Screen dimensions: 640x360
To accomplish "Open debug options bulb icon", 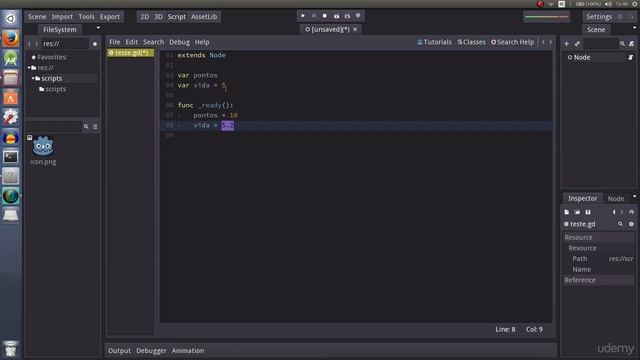I will coord(358,16).
